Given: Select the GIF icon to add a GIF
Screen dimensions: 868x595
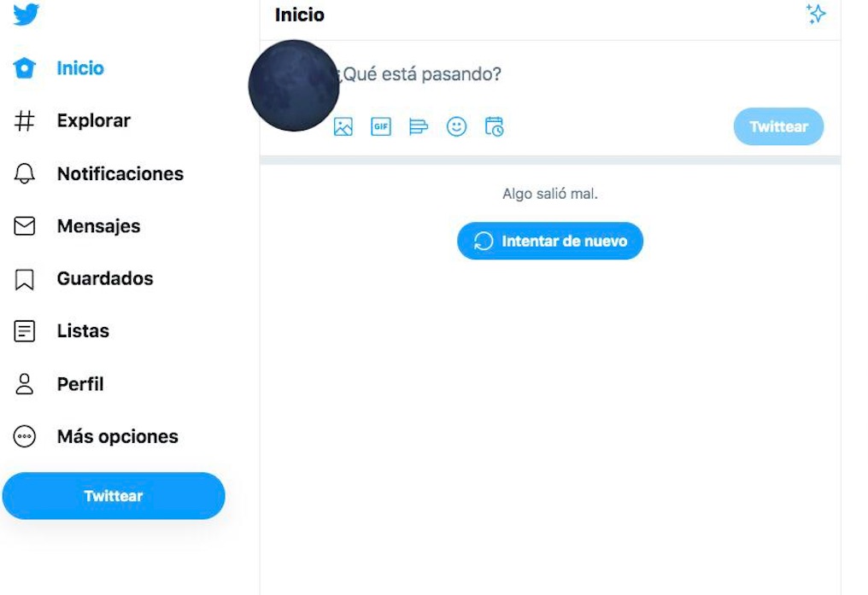Looking at the screenshot, I should [380, 126].
